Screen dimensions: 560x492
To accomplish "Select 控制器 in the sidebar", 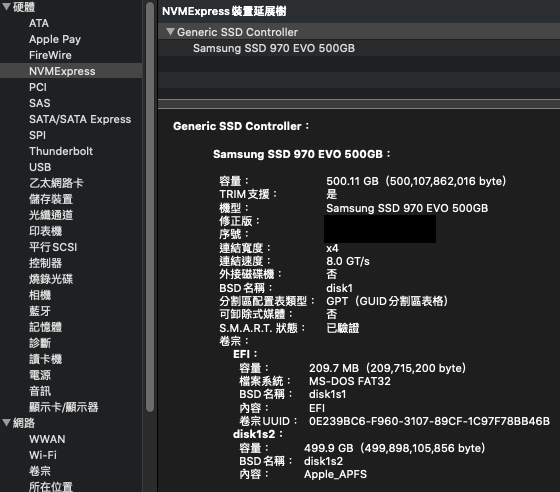I will 46,263.
